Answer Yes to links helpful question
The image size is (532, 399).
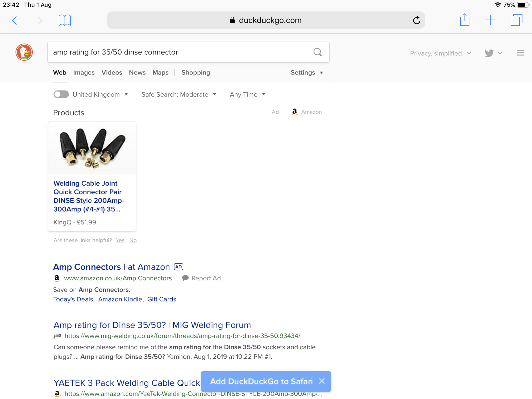coord(120,240)
